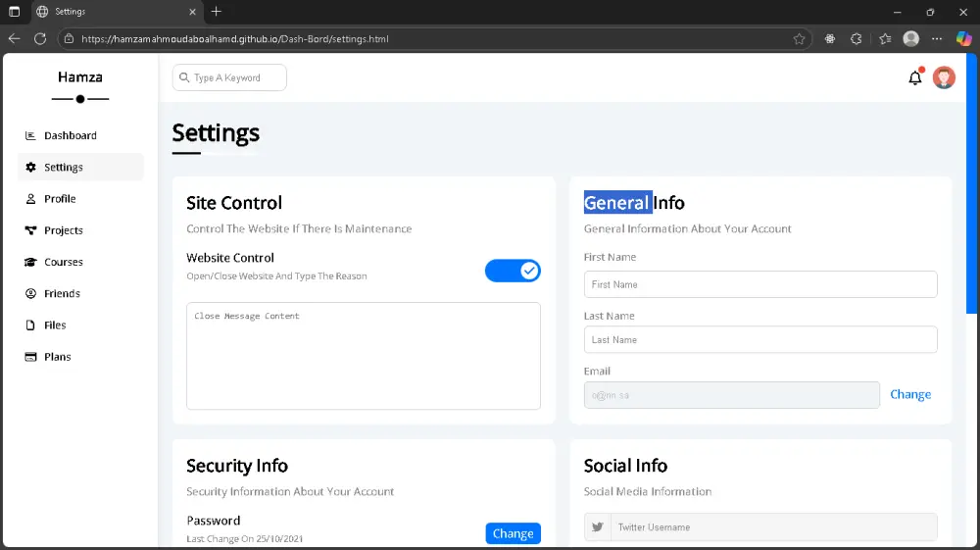Click the First Name input field
The width and height of the screenshot is (980, 550).
point(760,284)
